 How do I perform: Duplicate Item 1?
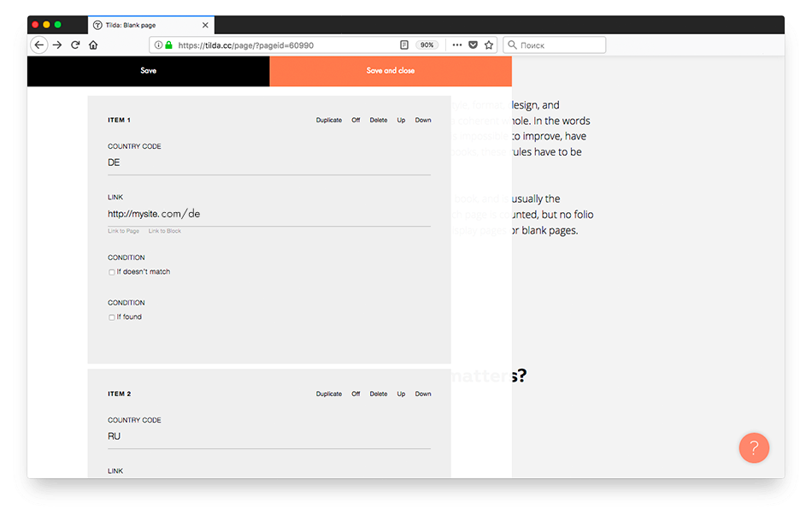pyautogui.click(x=328, y=120)
